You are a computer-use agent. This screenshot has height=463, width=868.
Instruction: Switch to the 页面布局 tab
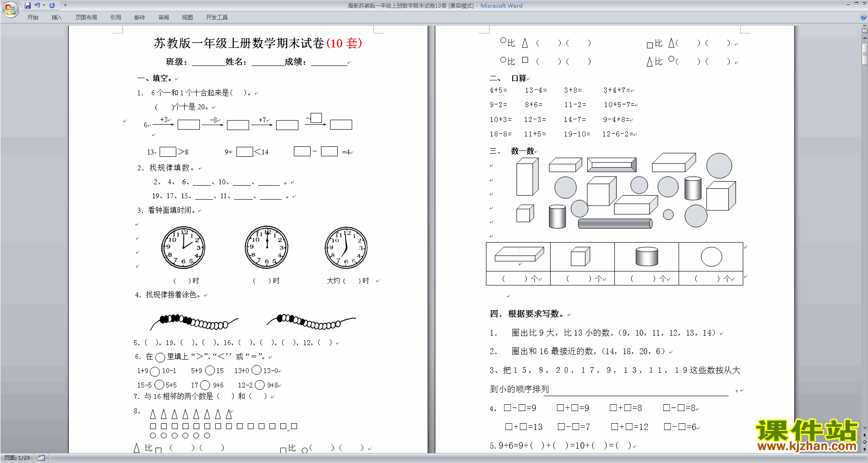pos(86,18)
